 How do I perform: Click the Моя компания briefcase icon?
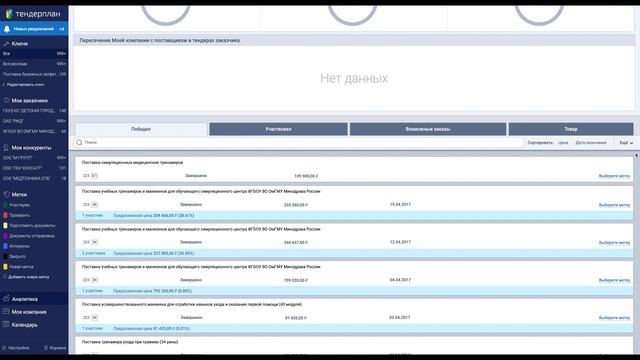6,312
